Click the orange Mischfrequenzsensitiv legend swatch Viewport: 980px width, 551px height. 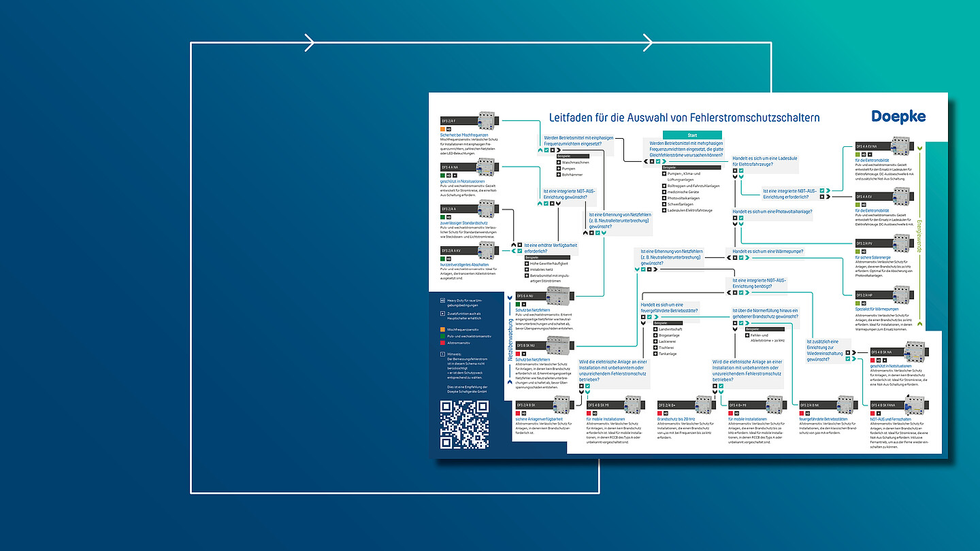click(x=442, y=329)
